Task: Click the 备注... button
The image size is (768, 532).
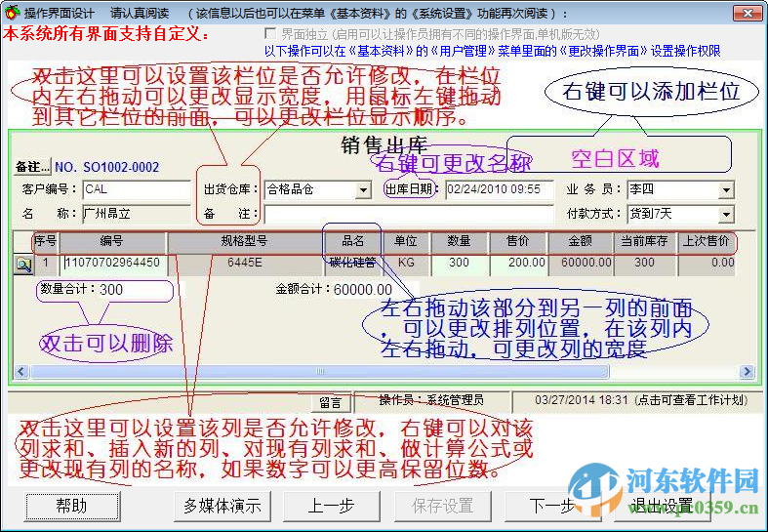Action: (x=32, y=167)
